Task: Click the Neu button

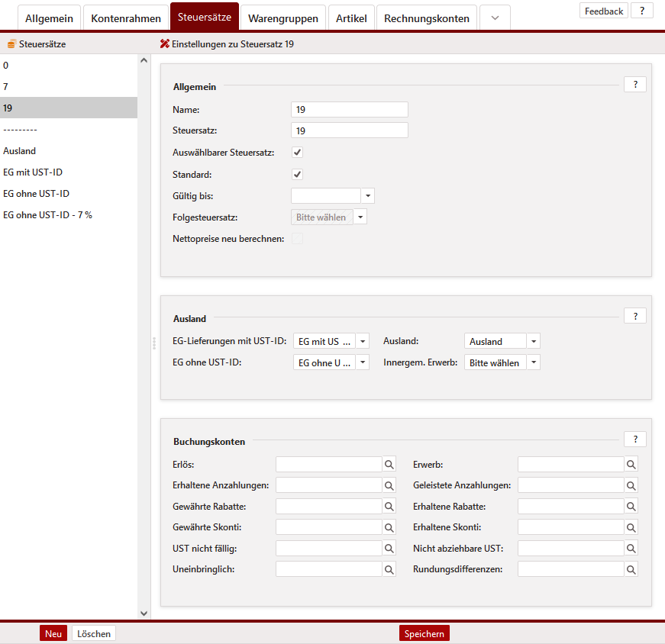Action: 53,633
